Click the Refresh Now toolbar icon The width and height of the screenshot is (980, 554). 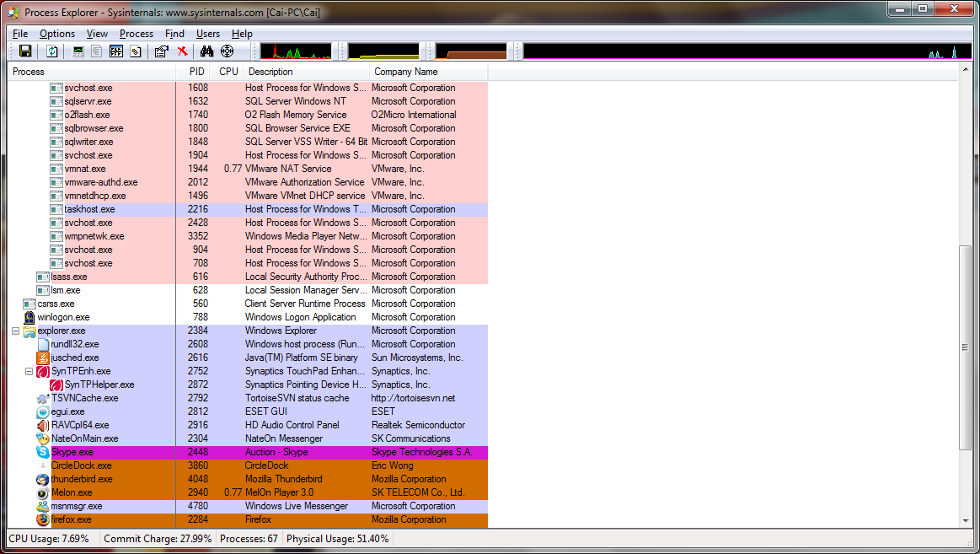pyautogui.click(x=52, y=51)
